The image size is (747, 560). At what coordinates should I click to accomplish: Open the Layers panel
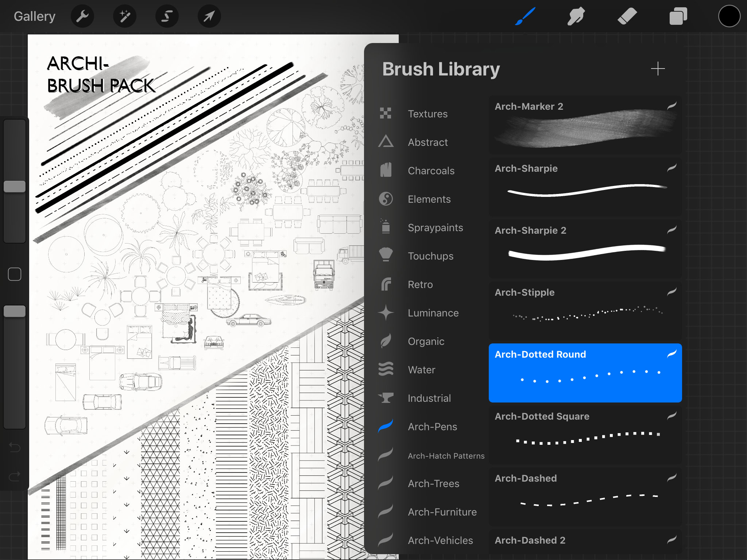(678, 16)
